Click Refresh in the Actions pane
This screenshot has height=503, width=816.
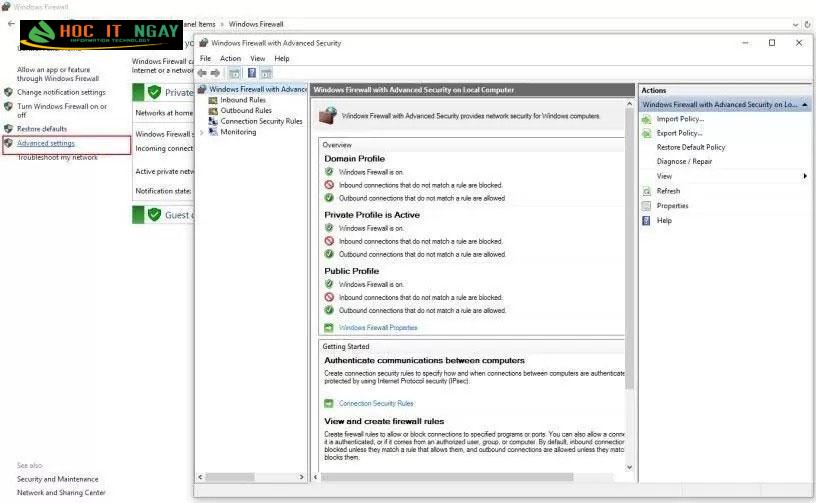[x=668, y=191]
